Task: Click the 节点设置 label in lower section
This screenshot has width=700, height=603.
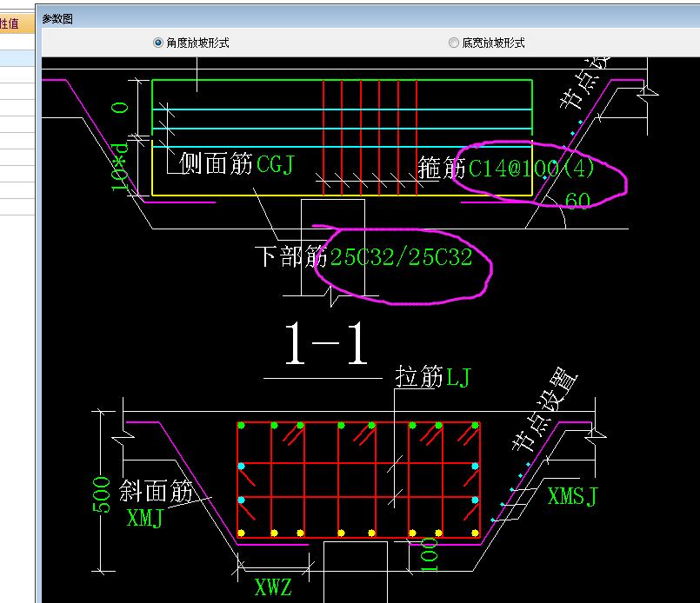Action: [544, 409]
